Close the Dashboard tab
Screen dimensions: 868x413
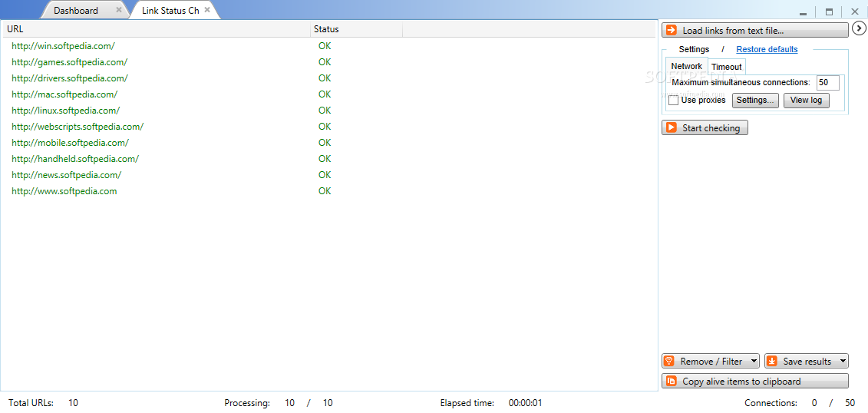tap(118, 10)
